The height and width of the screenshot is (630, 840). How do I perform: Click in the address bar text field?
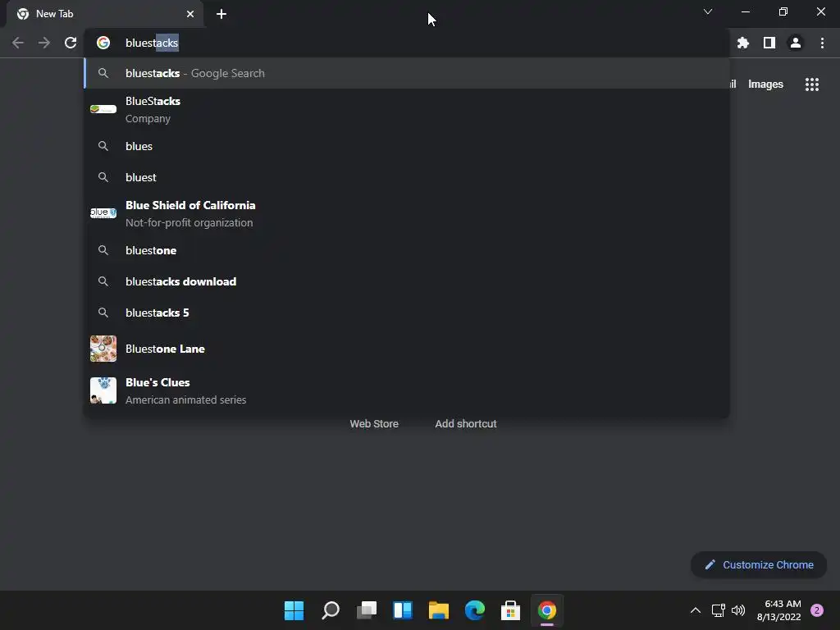[x=407, y=43]
